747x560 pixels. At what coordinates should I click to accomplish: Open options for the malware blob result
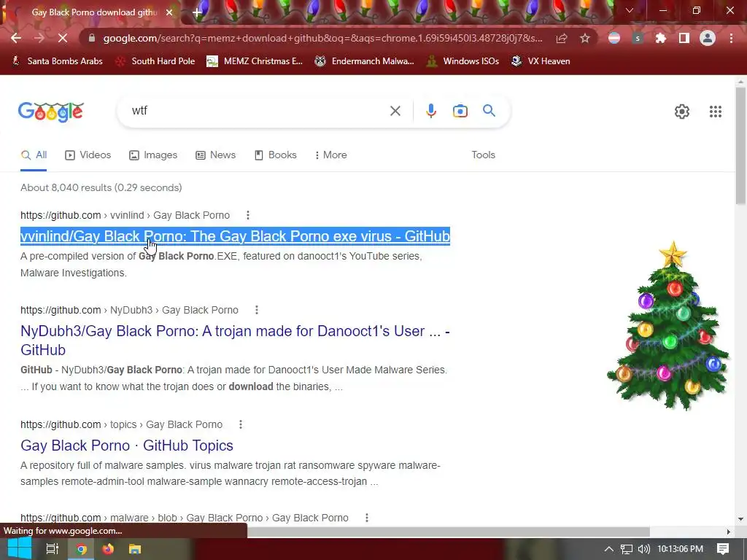pos(367,518)
